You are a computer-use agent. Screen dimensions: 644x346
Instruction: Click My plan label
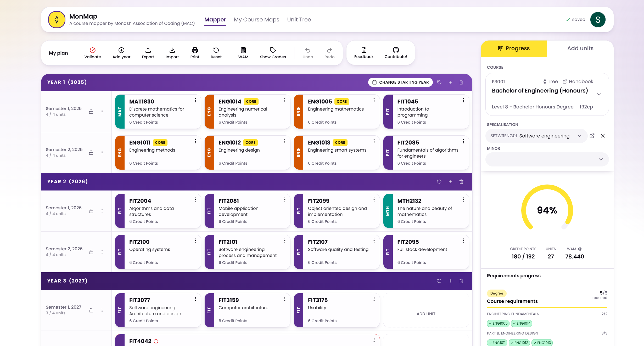58,53
